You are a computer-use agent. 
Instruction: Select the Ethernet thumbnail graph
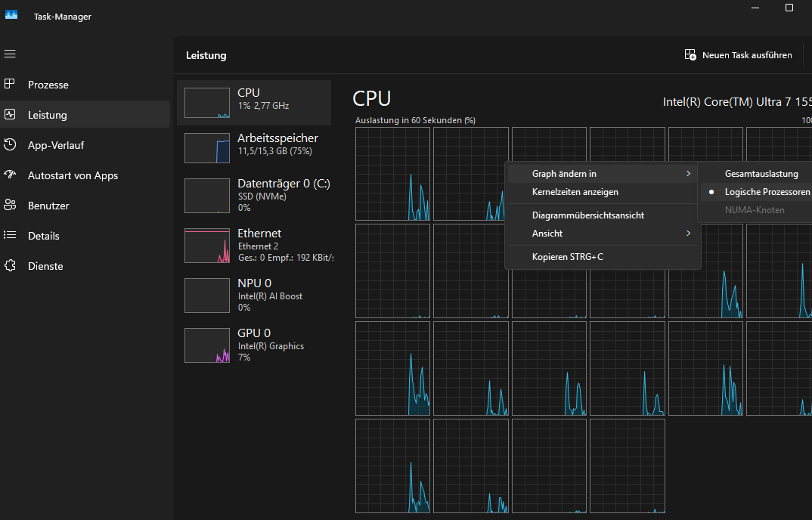pyautogui.click(x=207, y=246)
